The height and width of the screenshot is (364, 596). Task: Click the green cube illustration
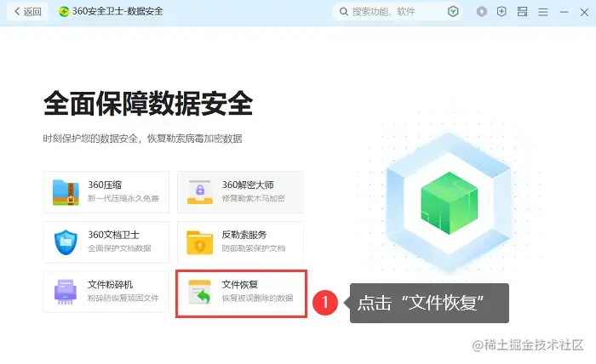pyautogui.click(x=450, y=202)
